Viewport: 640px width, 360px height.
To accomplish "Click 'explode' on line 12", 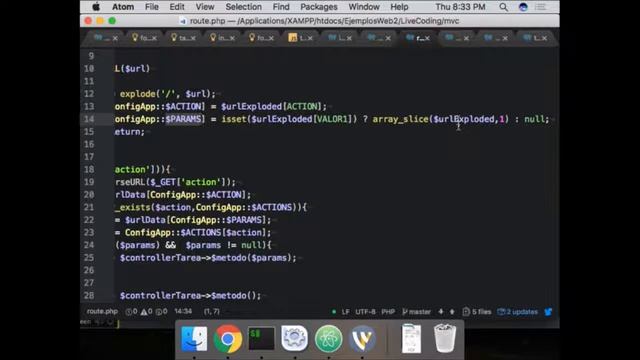I will pyautogui.click(x=138, y=94).
